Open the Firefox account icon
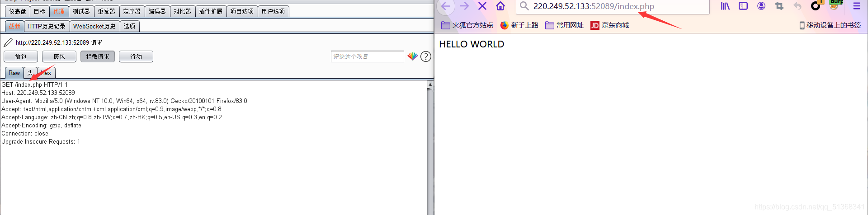The image size is (868, 215). 761,6
